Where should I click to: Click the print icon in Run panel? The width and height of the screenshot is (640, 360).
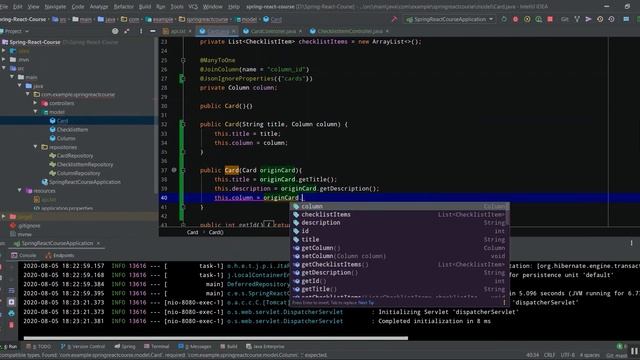coord(11,313)
